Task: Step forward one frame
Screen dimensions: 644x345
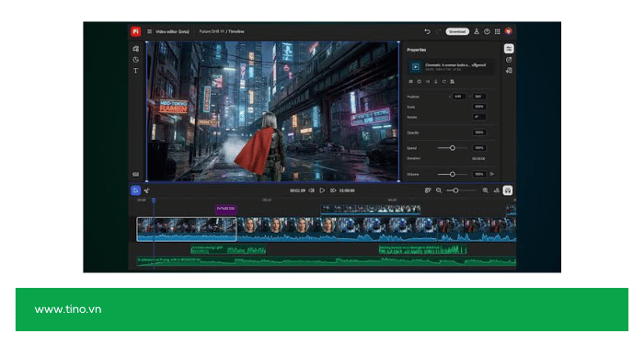Action: (x=333, y=190)
